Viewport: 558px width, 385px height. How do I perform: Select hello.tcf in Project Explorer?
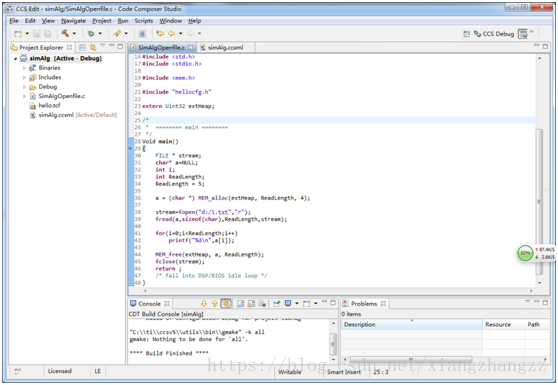pyautogui.click(x=45, y=106)
